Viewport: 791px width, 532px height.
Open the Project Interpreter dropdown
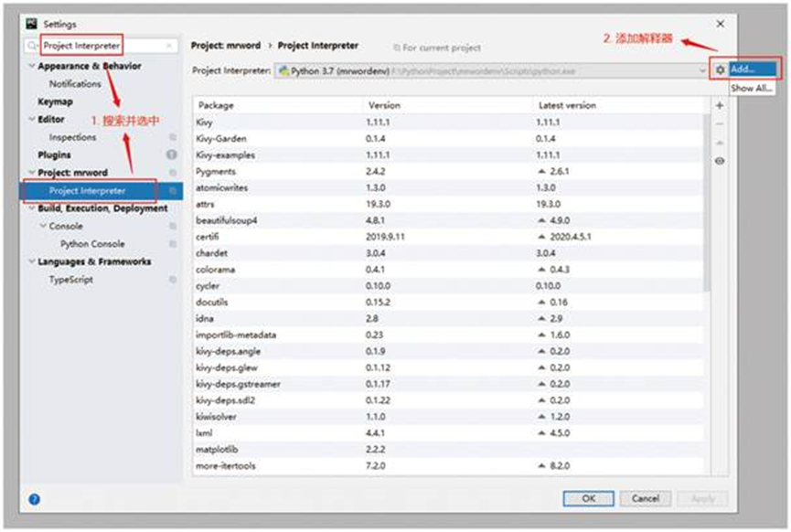(490, 70)
